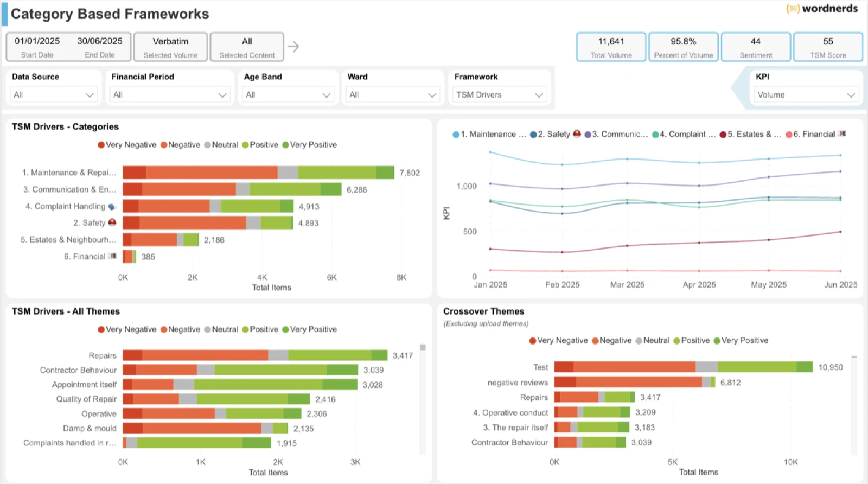Set the End Date 30/06/2025 field
Image resolution: width=868 pixels, height=484 pixels.
click(100, 47)
